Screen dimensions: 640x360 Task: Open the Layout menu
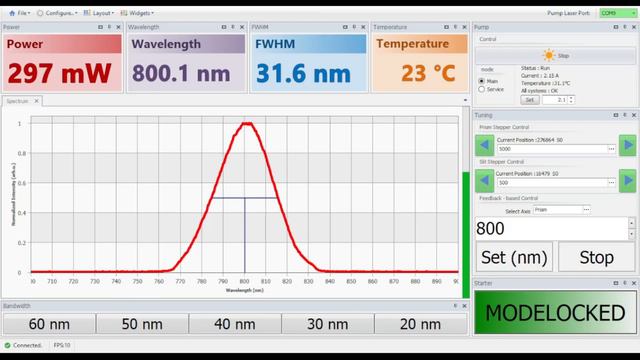pos(99,13)
